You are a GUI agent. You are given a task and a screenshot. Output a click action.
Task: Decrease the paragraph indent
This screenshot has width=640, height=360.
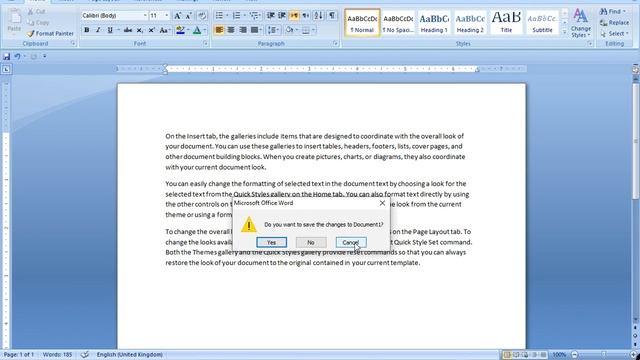click(x=270, y=16)
